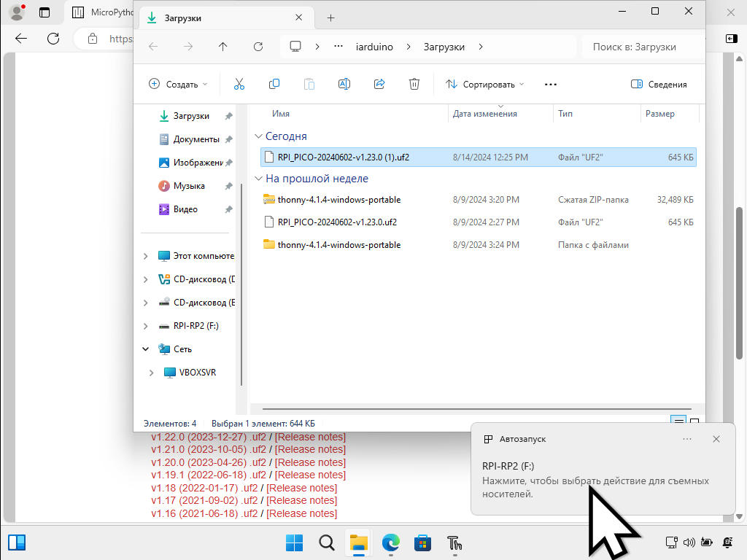Expand chevron after Загрузки in address bar
The width and height of the screenshot is (747, 560).
click(481, 47)
